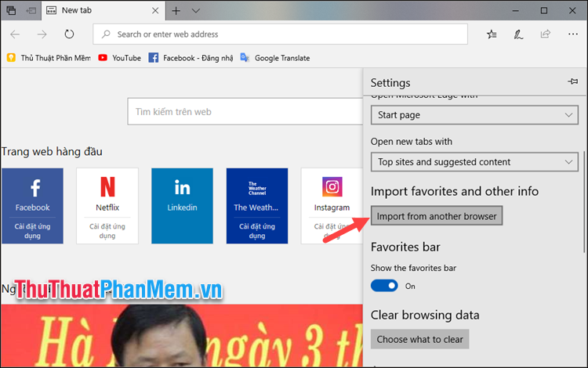Click the Import favorites and other info heading
588x368 pixels.
pyautogui.click(x=455, y=191)
